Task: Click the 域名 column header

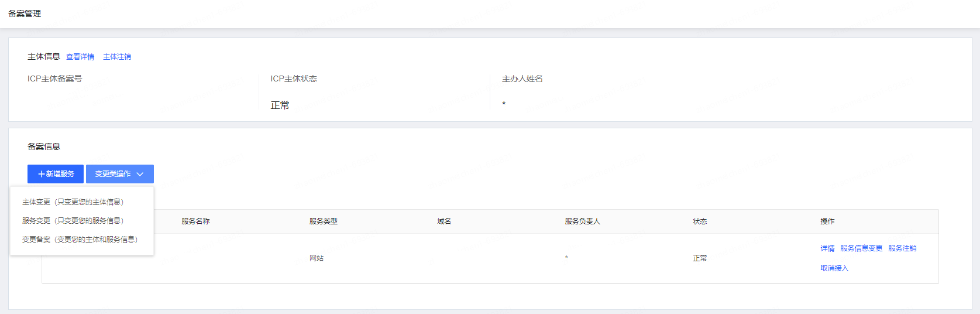Action: point(444,221)
